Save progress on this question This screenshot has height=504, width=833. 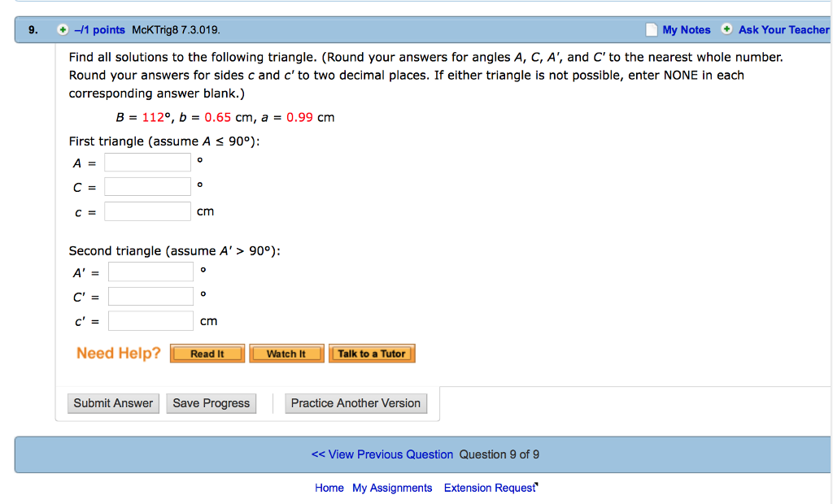pyautogui.click(x=211, y=402)
